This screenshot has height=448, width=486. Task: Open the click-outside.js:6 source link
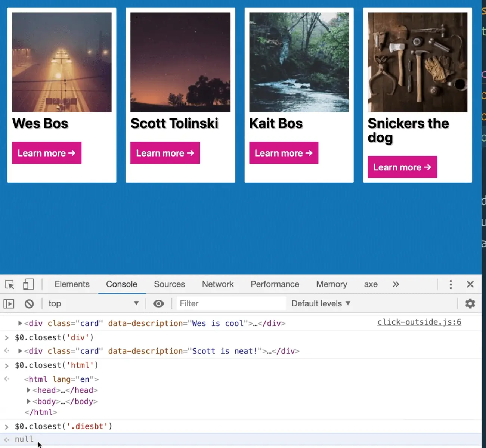tap(419, 322)
